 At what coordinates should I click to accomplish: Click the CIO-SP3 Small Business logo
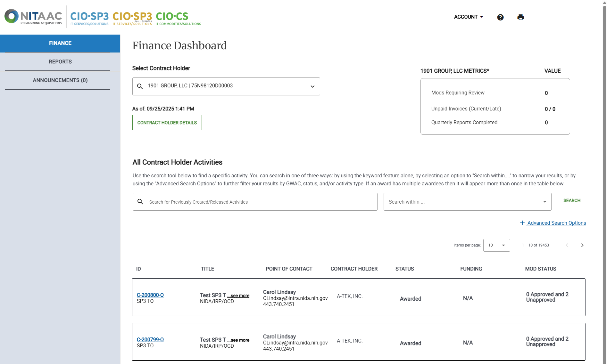[x=132, y=18]
